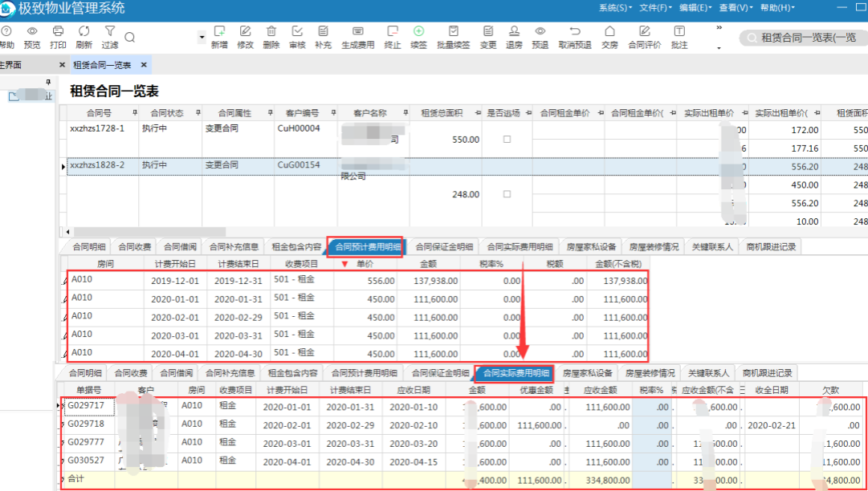Open the 帮助(H) dropdown menu
868x491 pixels.
pyautogui.click(x=777, y=8)
